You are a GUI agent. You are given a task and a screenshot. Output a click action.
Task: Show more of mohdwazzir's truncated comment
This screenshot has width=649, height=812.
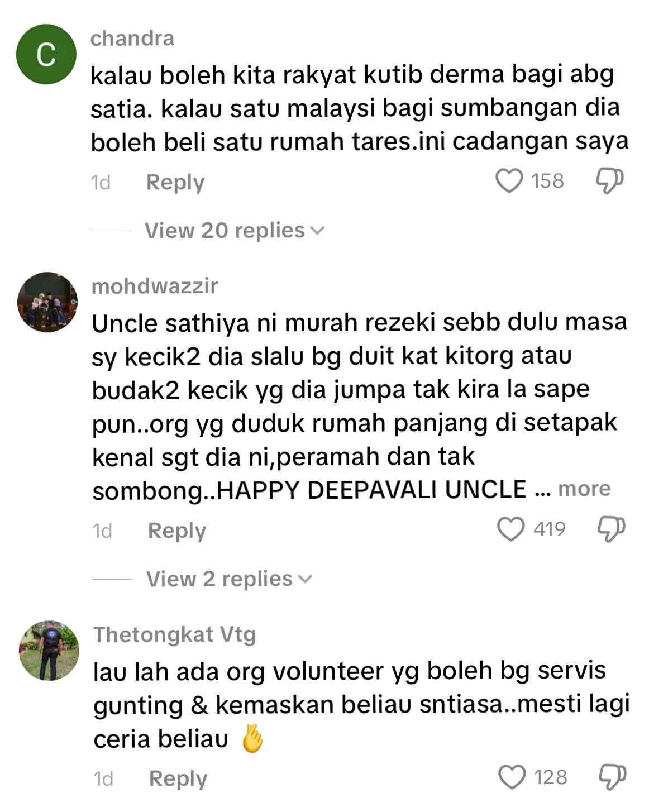pyautogui.click(x=584, y=489)
